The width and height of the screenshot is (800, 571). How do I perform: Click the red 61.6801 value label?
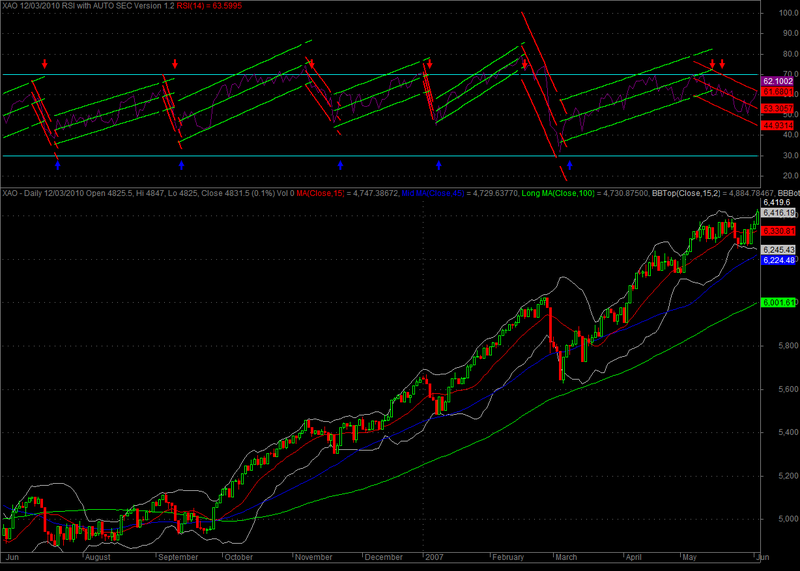pos(778,92)
